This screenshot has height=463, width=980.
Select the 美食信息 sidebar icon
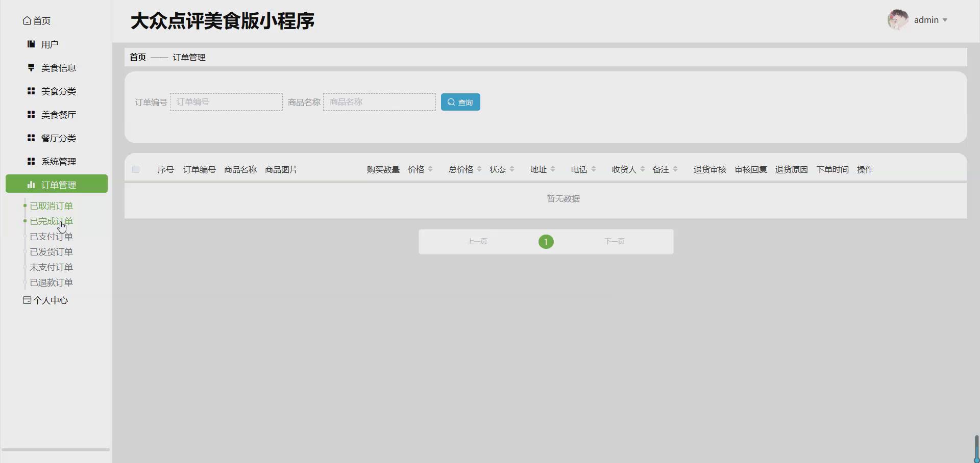(31, 67)
